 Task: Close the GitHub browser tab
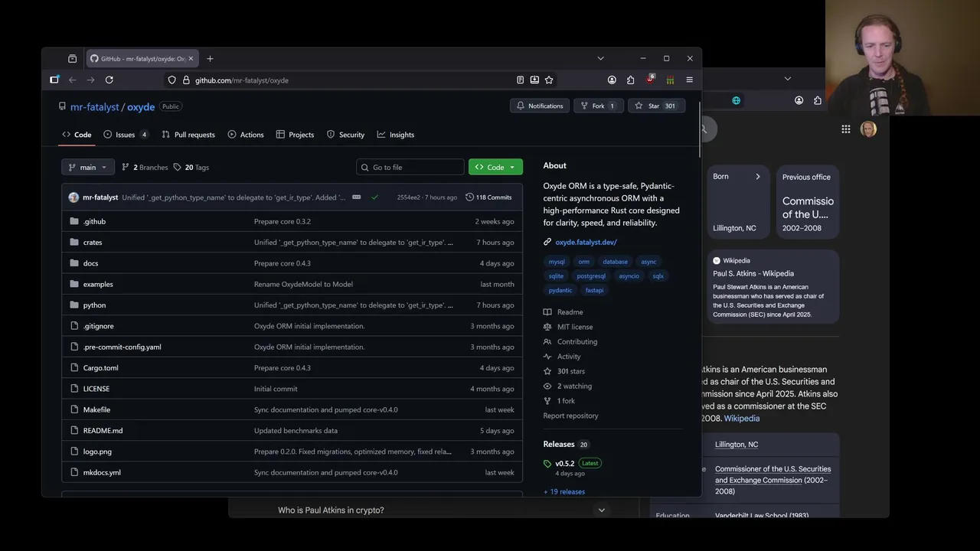click(x=191, y=58)
